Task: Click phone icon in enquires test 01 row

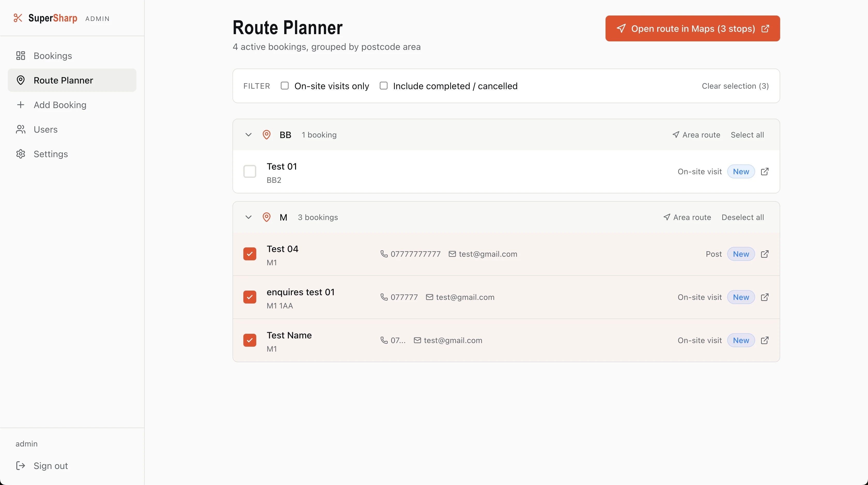Action: pos(384,297)
